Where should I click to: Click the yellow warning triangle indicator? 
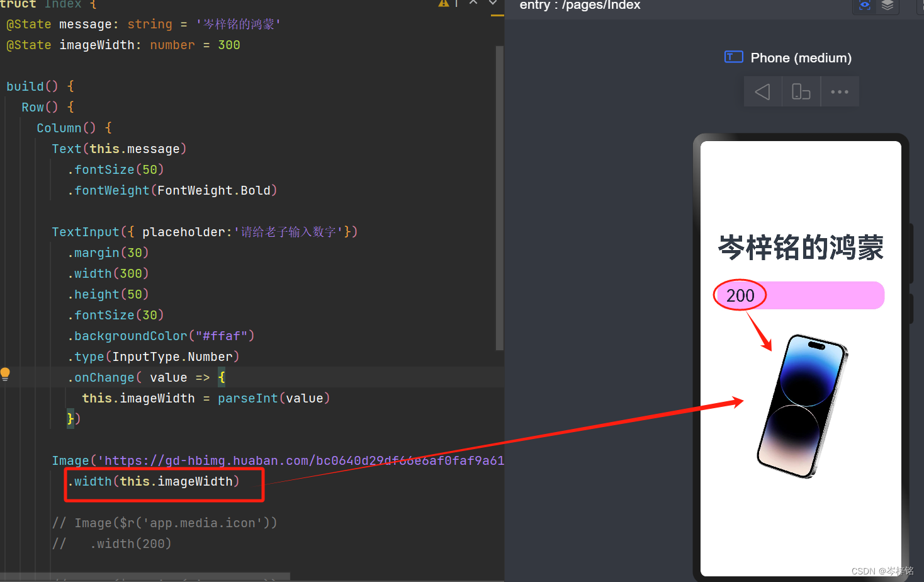pos(444,3)
